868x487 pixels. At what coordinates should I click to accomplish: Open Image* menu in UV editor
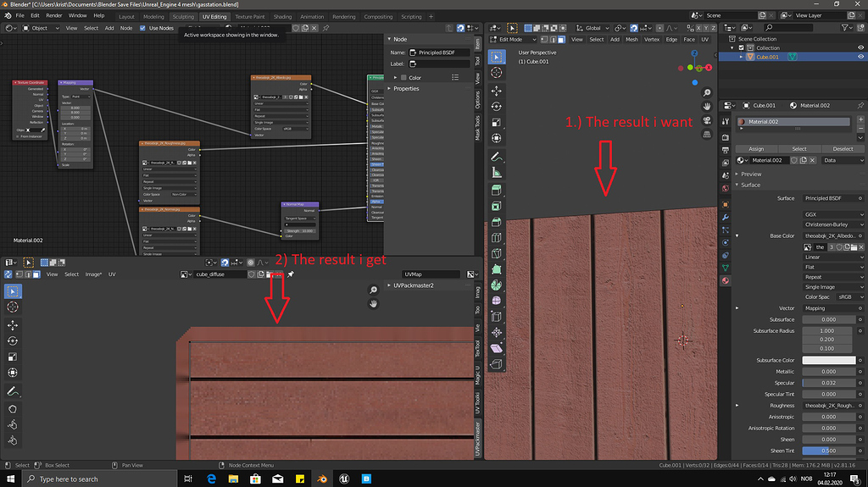point(93,274)
